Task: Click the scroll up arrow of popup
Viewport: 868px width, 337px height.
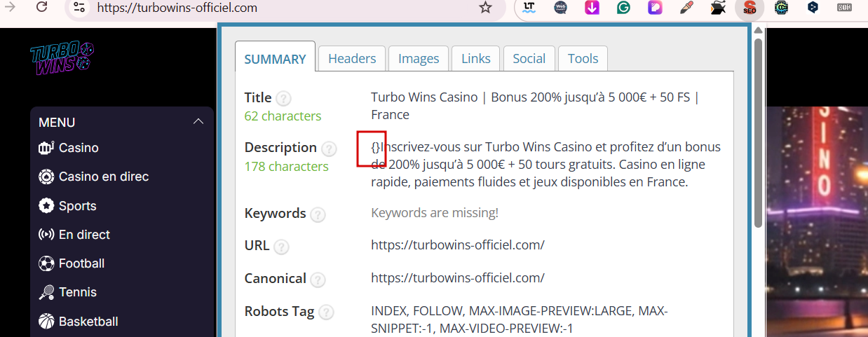Action: click(758, 30)
